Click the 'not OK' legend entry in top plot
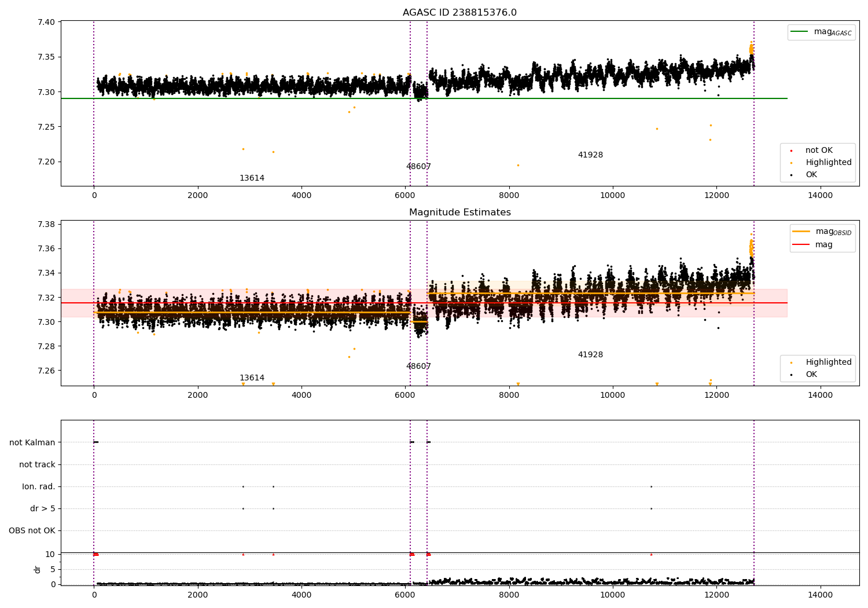This screenshot has width=868, height=608. (819, 151)
